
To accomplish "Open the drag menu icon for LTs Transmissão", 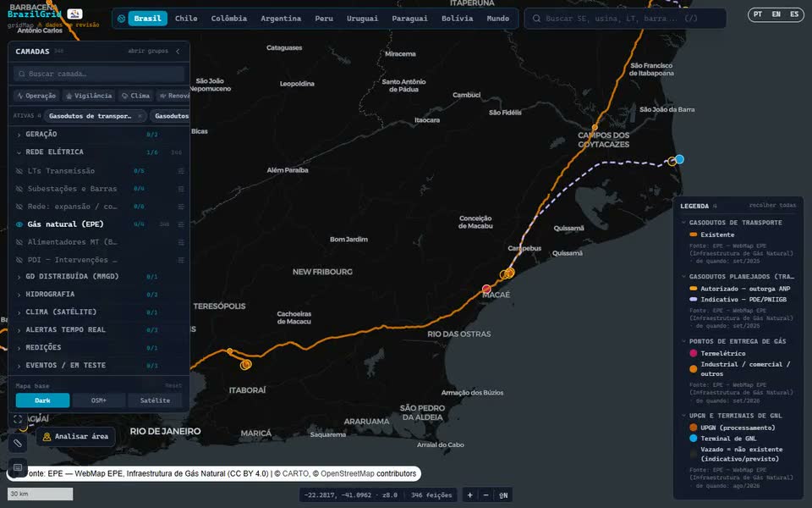I will coord(181,171).
